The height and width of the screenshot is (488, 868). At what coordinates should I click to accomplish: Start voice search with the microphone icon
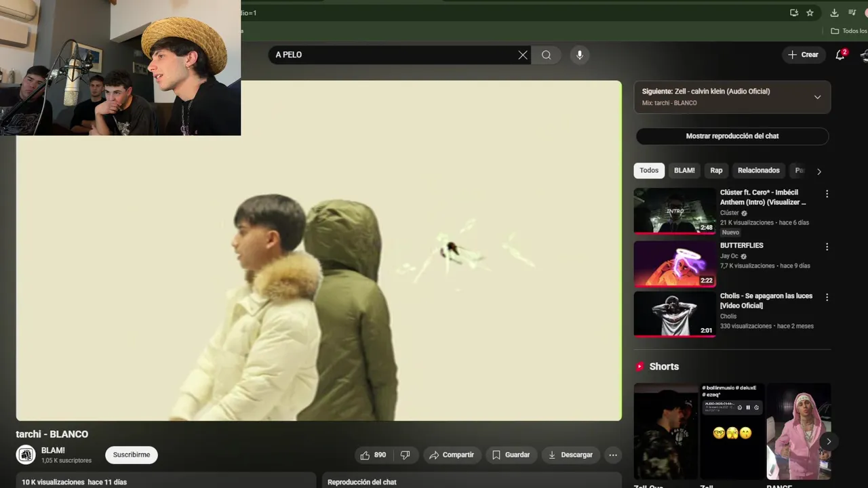coord(579,55)
